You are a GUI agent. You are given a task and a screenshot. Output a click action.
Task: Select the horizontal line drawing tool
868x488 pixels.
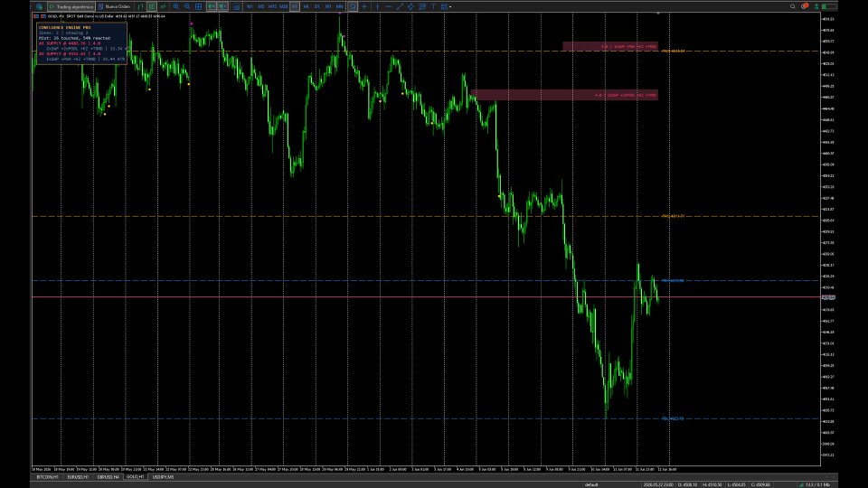click(389, 6)
